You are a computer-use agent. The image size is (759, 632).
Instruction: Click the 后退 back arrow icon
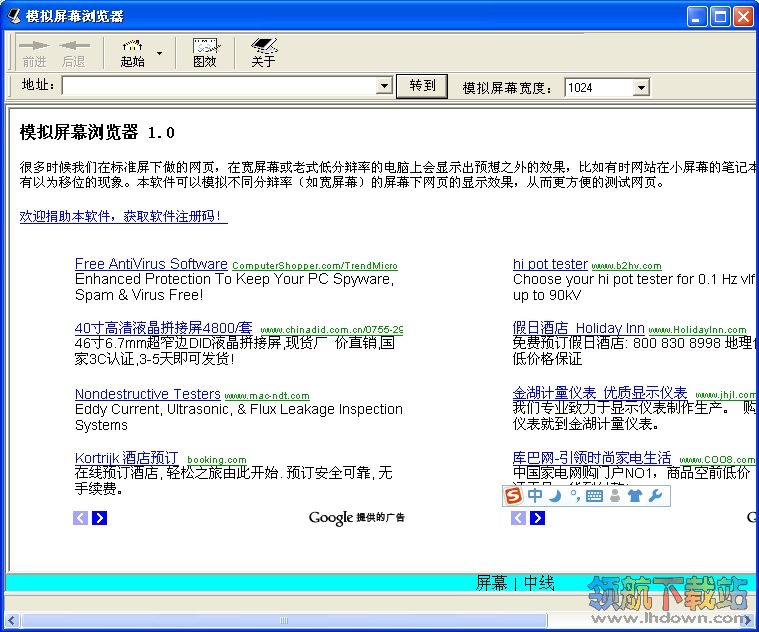(74, 46)
